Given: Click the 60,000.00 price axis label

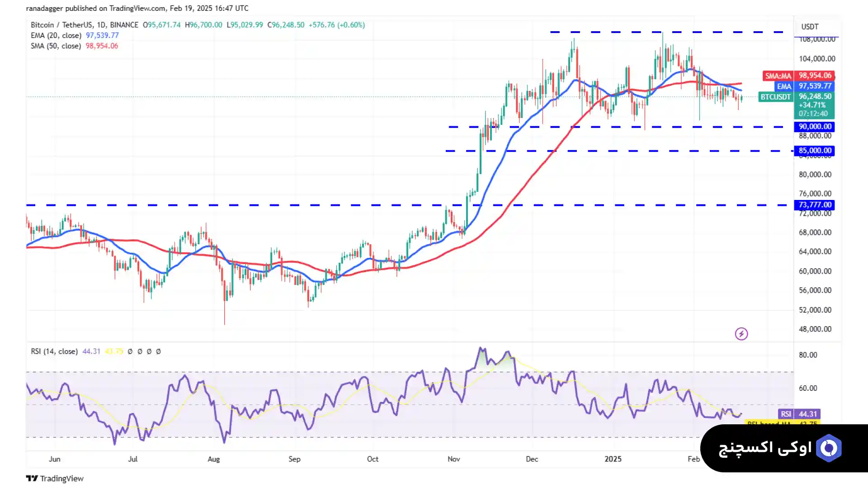Looking at the screenshot, I should 815,271.
